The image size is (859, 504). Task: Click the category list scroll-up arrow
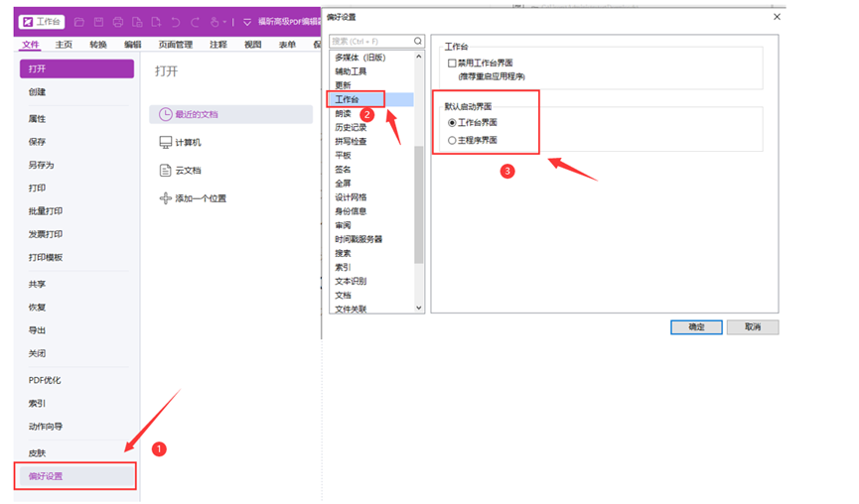click(x=419, y=58)
